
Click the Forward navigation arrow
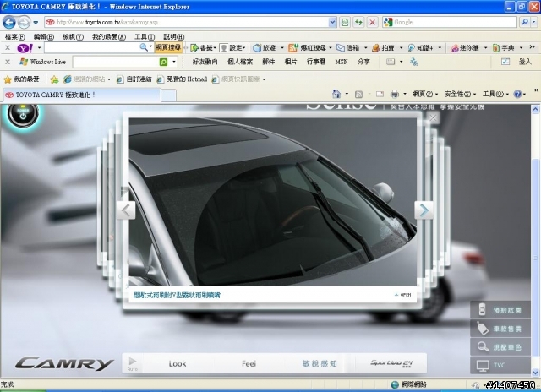point(24,23)
